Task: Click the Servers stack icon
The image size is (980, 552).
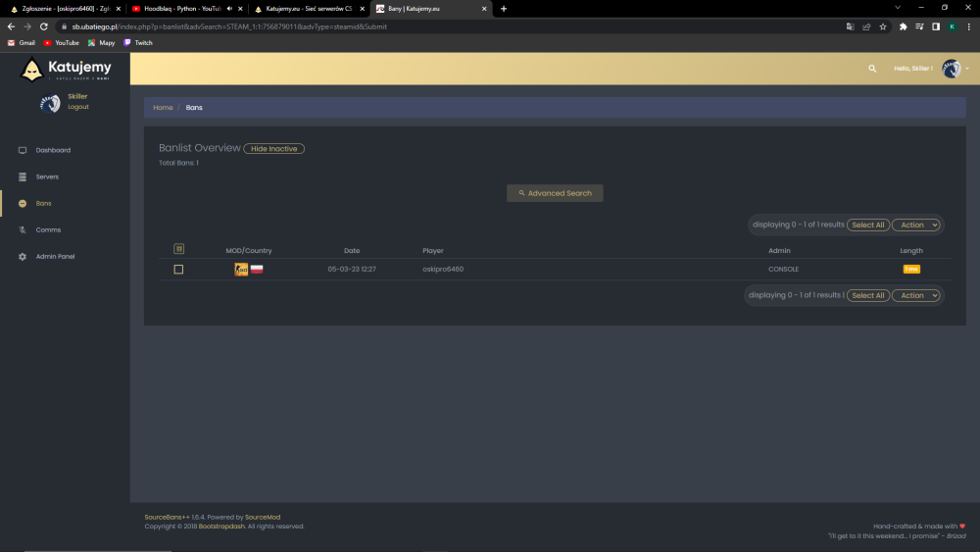Action: click(x=23, y=176)
